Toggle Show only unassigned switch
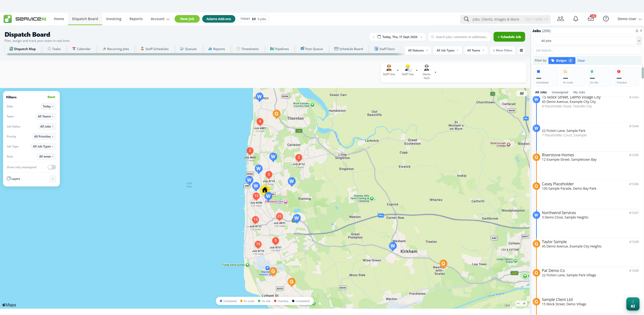 [x=52, y=167]
